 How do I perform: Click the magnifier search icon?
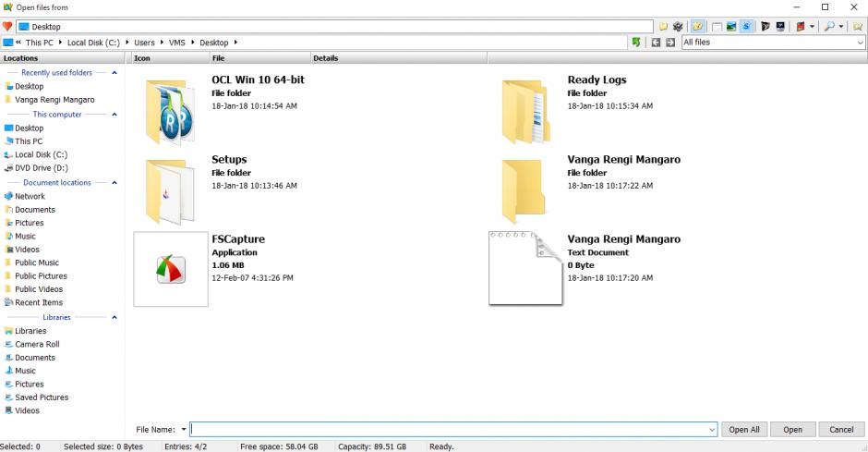(x=827, y=27)
